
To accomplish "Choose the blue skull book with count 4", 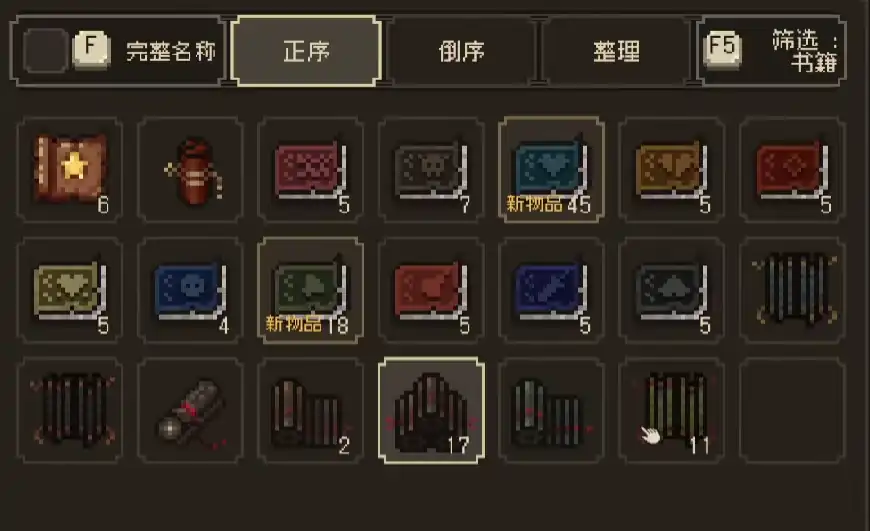I will (190, 290).
